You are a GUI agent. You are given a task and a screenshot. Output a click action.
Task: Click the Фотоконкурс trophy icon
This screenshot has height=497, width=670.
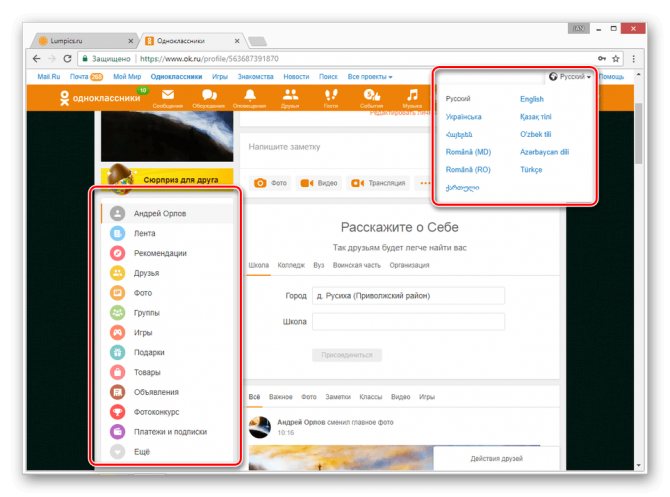118,412
